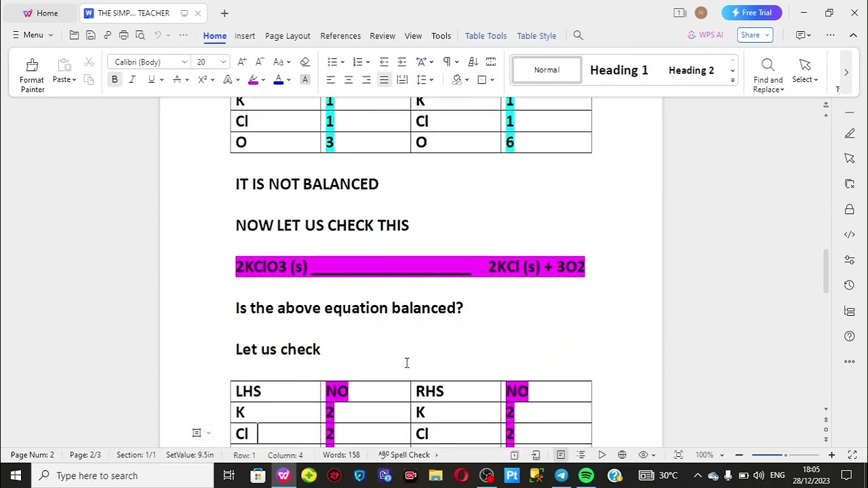This screenshot has height=488, width=868.
Task: Zoom out with the minus icon
Action: pos(739,455)
